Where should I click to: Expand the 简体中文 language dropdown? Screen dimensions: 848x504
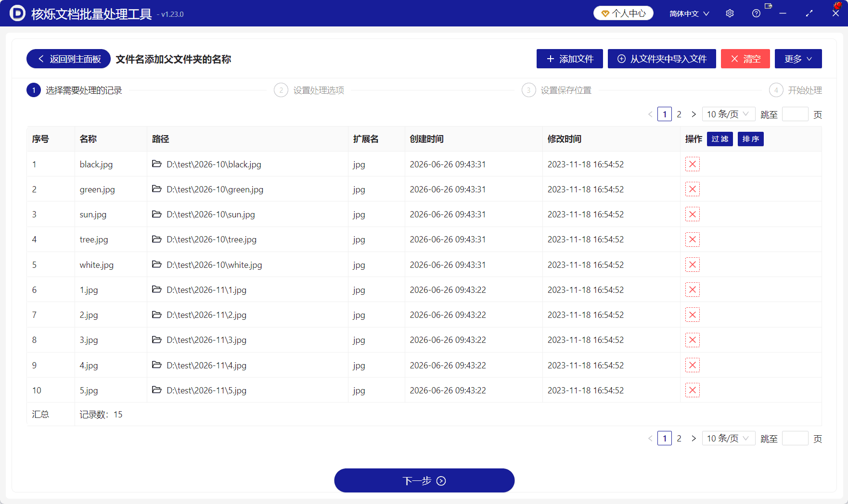689,13
